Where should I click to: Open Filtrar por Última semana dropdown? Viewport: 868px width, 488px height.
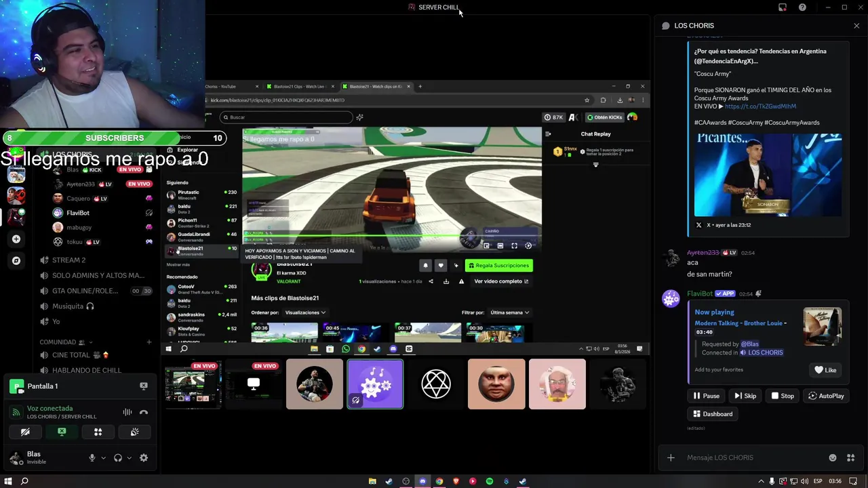[x=509, y=312]
